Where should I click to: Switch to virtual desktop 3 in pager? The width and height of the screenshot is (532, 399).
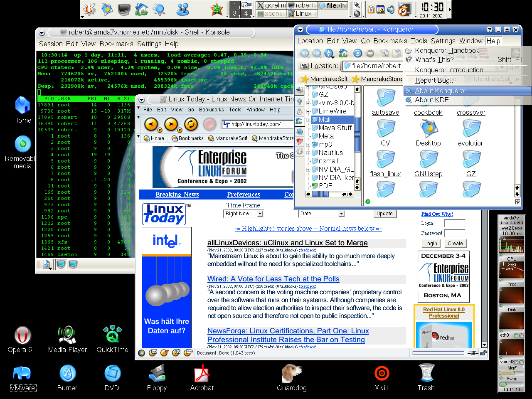pyautogui.click(x=235, y=14)
